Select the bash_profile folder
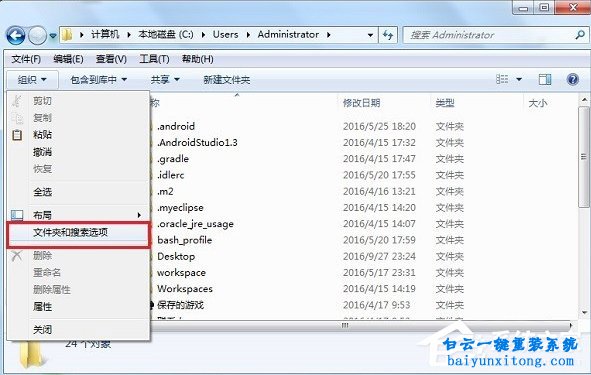Viewport: 591px width, 375px height. tap(185, 240)
